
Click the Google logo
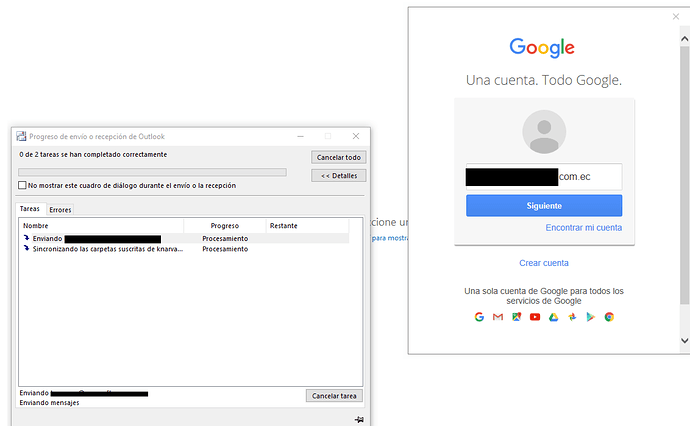pyautogui.click(x=542, y=48)
